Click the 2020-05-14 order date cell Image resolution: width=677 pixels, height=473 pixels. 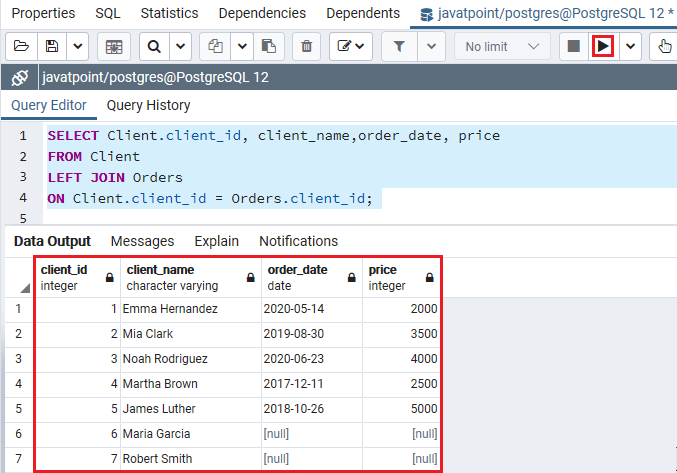pos(312,309)
